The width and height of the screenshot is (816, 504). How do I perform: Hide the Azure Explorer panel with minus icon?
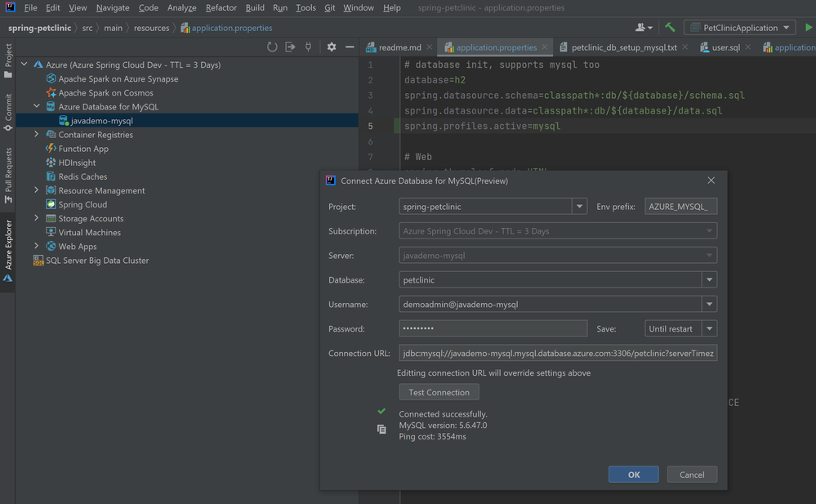350,47
